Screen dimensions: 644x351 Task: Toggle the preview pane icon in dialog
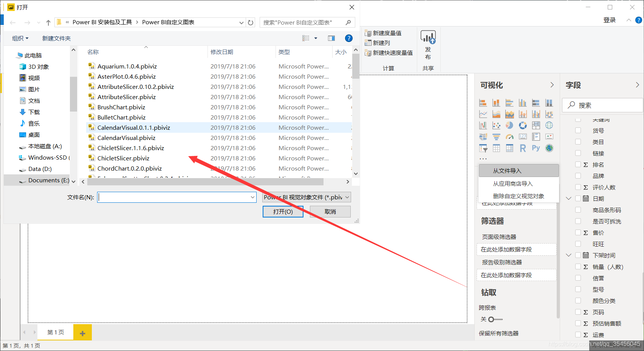331,38
